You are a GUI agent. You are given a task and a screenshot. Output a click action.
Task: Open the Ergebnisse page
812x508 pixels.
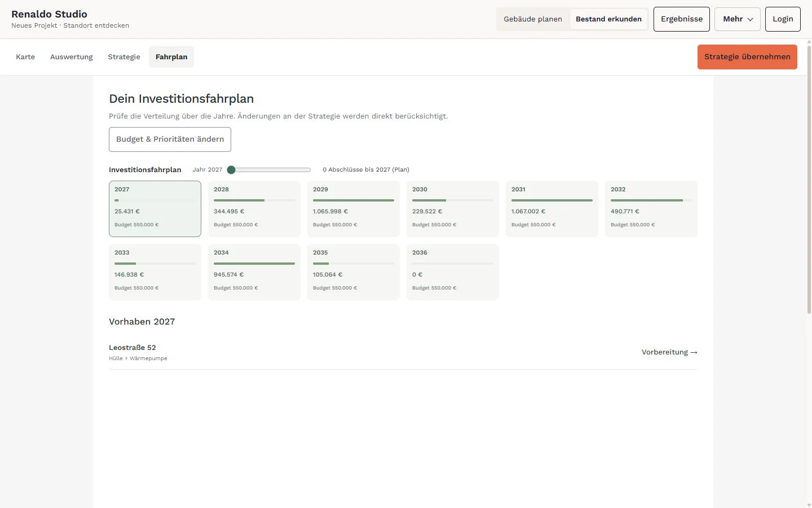pos(682,19)
